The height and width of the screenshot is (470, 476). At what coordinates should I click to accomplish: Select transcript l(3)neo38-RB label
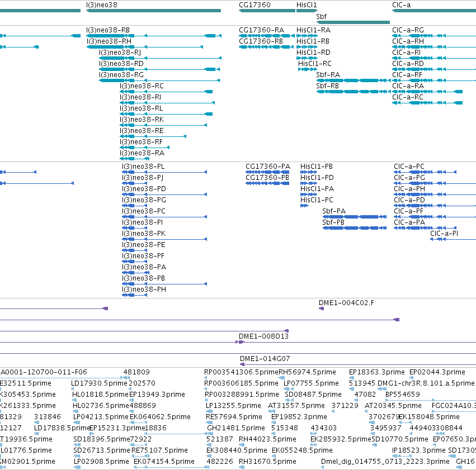click(108, 30)
